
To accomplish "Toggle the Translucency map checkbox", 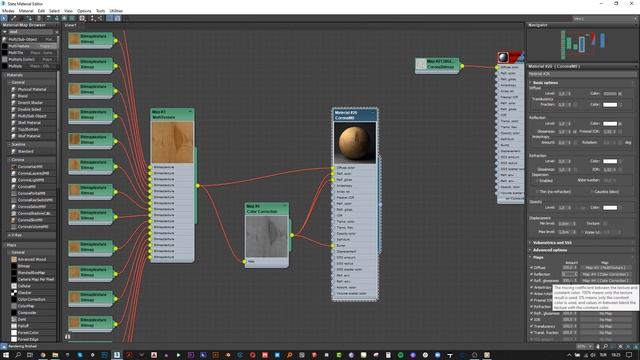I will (x=531, y=327).
